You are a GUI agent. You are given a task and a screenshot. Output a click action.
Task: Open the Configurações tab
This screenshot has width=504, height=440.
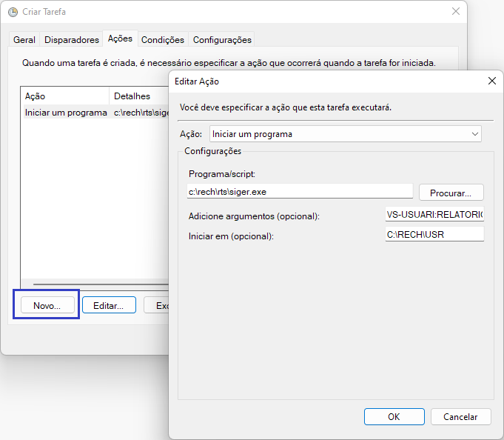pos(222,39)
